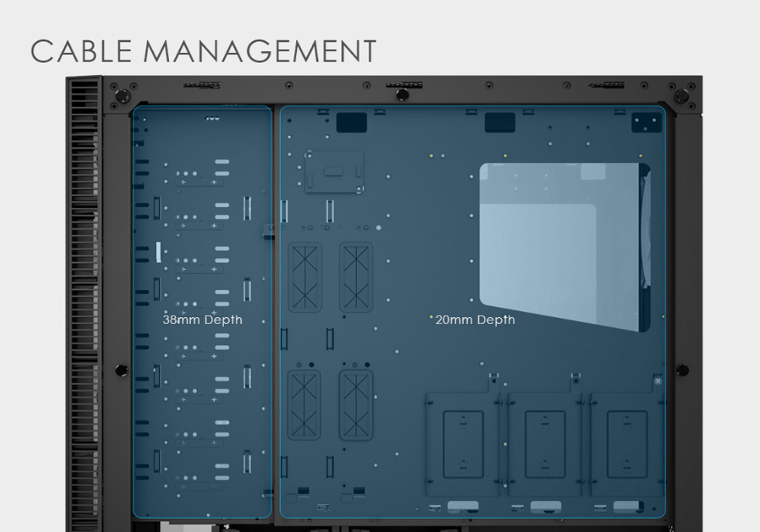The height and width of the screenshot is (532, 760).
Task: Select the 38mm Depth label
Action: point(202,320)
